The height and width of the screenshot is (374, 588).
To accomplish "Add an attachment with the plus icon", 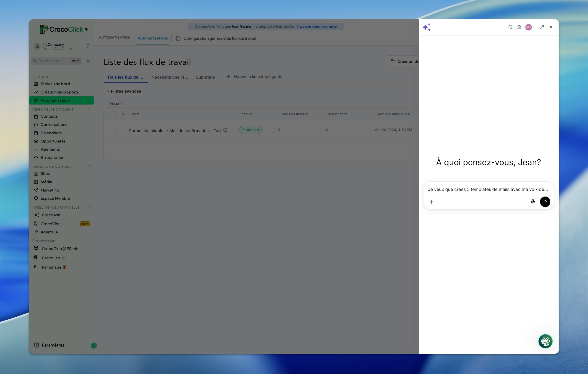I will pyautogui.click(x=431, y=202).
